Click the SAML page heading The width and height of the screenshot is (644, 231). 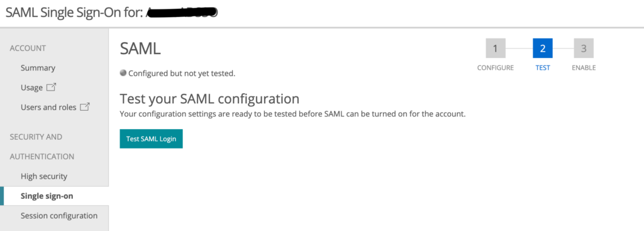point(140,49)
